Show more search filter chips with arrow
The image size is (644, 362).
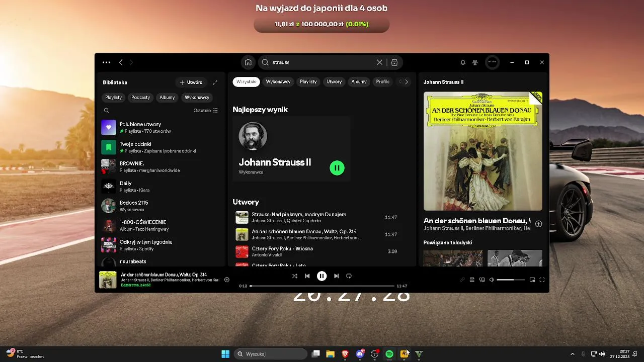[x=407, y=82]
